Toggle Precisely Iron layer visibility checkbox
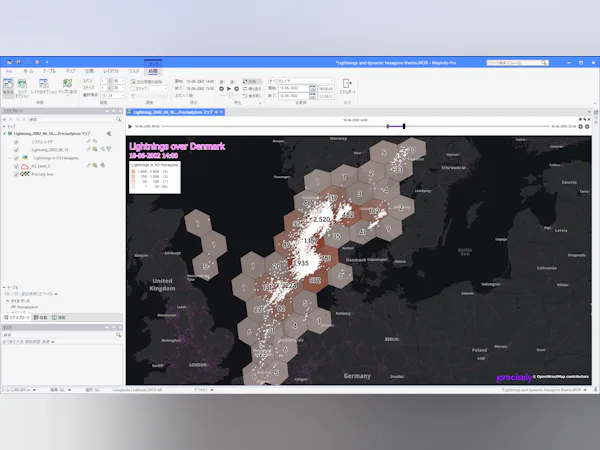 [x=16, y=174]
